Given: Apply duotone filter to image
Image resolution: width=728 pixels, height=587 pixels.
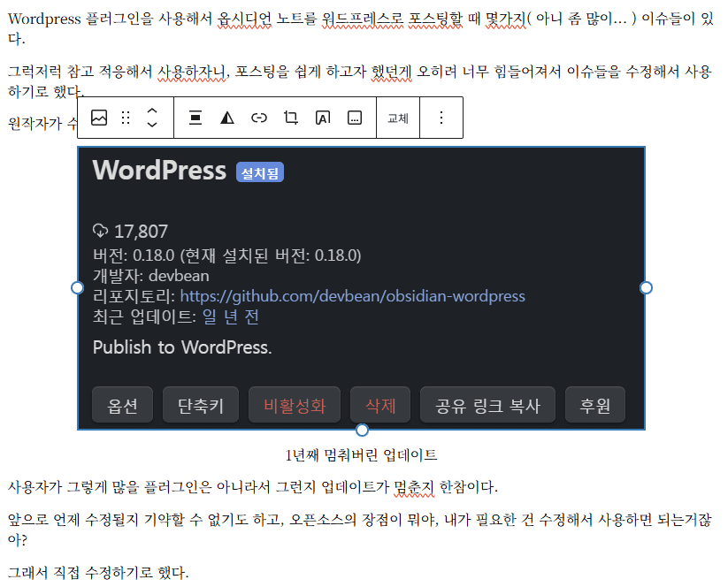Looking at the screenshot, I should tap(227, 118).
